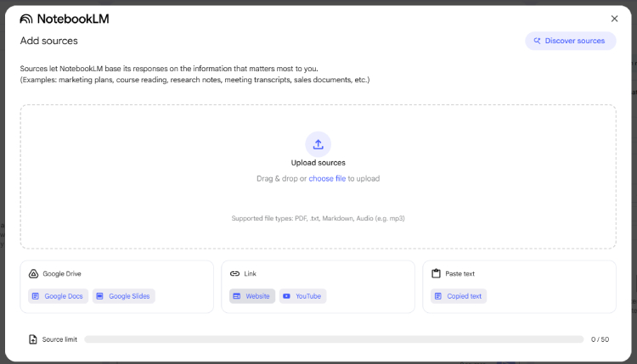Click the Supported file types text
The image size is (637, 364).
(x=318, y=218)
